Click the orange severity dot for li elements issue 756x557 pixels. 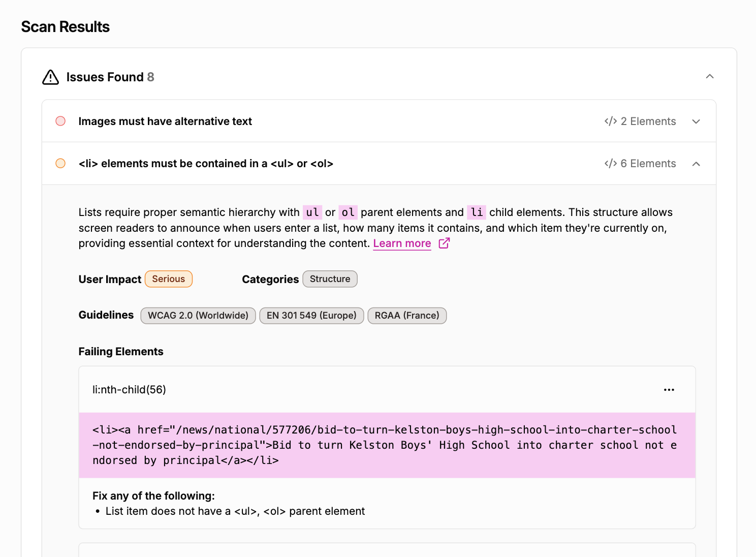click(x=60, y=163)
